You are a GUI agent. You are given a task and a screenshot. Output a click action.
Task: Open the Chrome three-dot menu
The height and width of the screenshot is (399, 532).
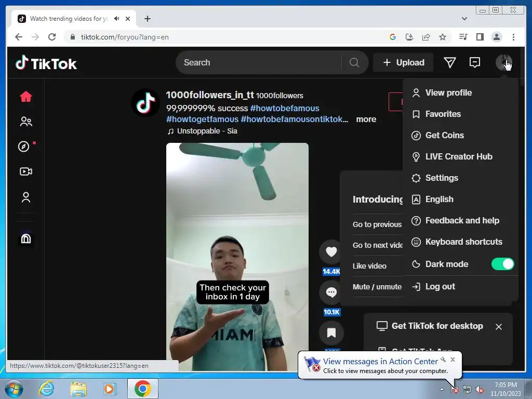click(513, 37)
